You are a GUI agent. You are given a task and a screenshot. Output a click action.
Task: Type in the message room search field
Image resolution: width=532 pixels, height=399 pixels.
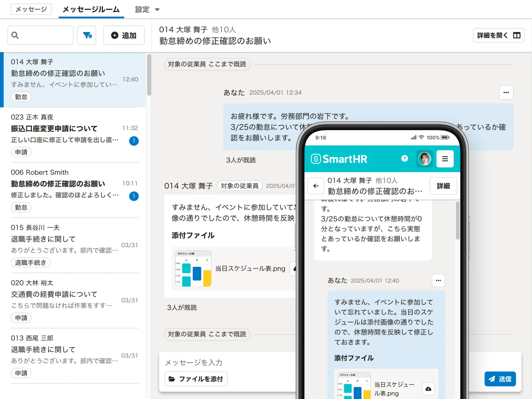[40, 35]
